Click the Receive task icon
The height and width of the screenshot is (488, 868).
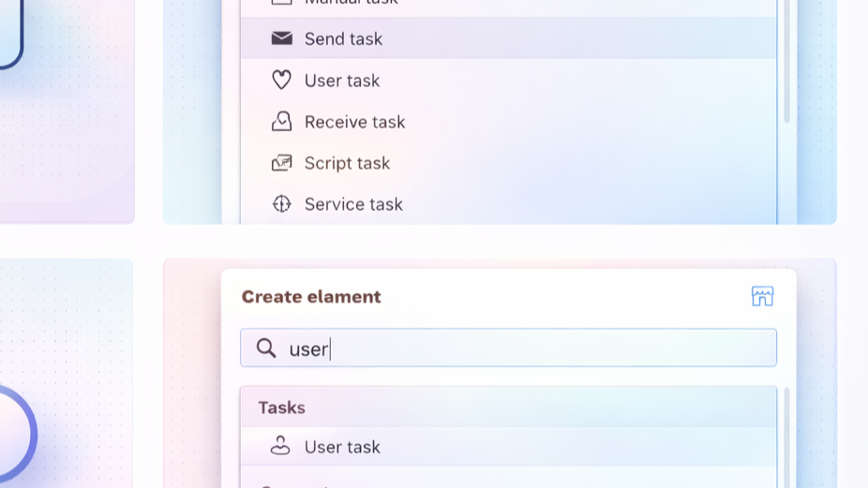tap(281, 122)
